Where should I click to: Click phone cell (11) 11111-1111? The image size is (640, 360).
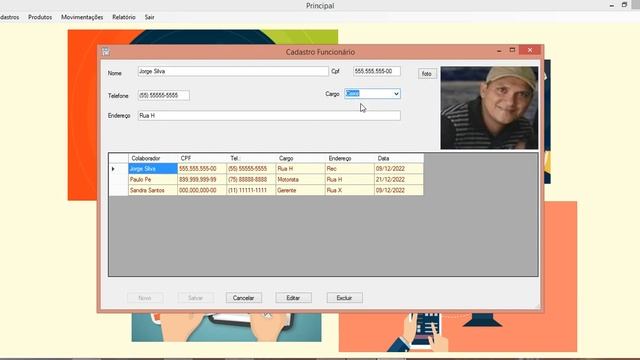tap(251, 190)
